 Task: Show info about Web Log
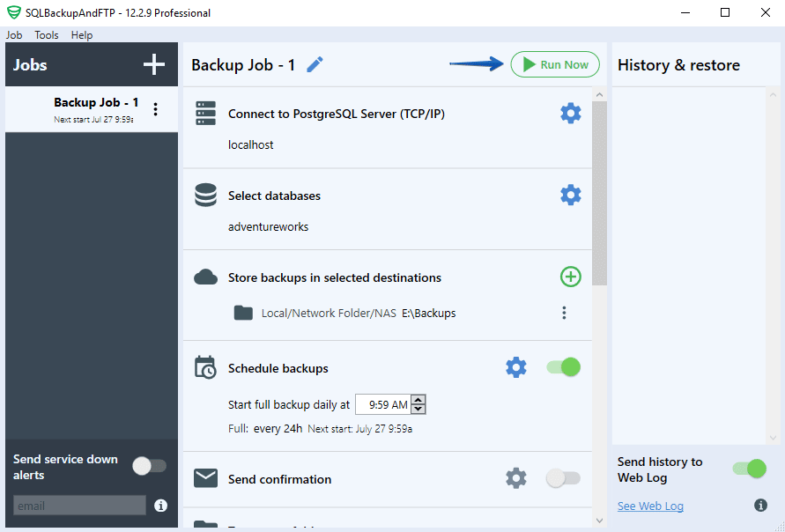point(760,506)
